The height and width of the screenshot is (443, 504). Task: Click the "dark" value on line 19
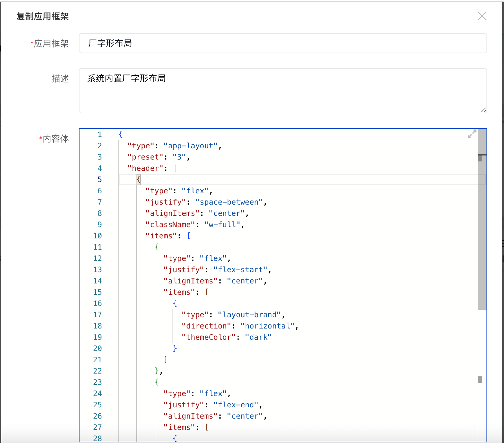click(x=258, y=337)
